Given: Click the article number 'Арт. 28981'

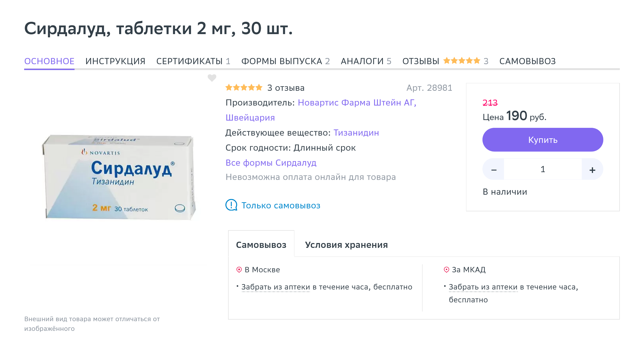Looking at the screenshot, I should (429, 88).
